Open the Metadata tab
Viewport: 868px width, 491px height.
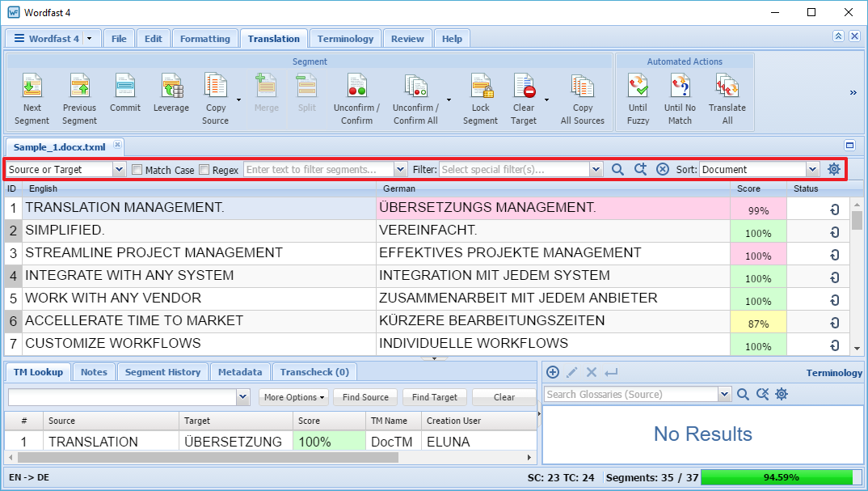[x=240, y=372]
